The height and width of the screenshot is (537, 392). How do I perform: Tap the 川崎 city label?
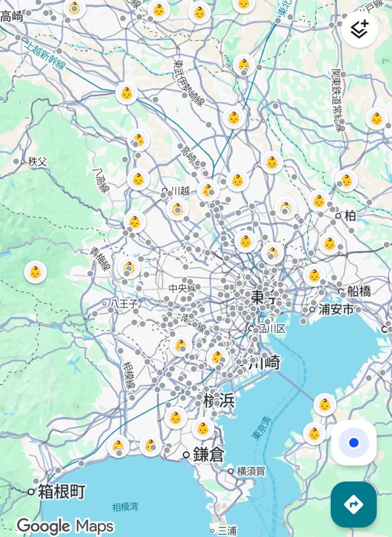point(264,362)
